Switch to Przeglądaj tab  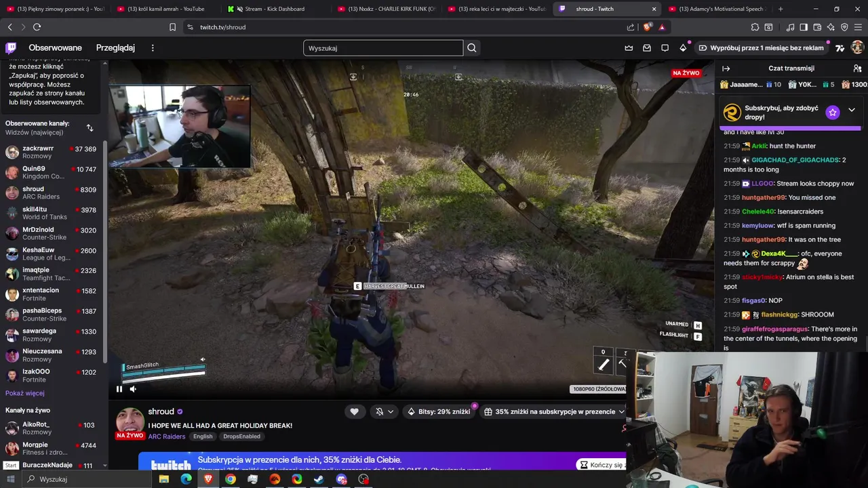[x=115, y=48]
